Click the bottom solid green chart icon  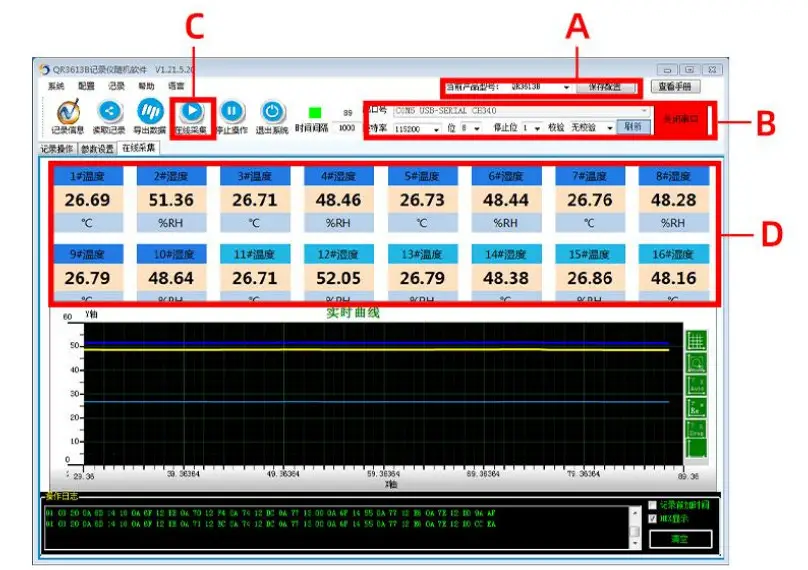pyautogui.click(x=696, y=448)
